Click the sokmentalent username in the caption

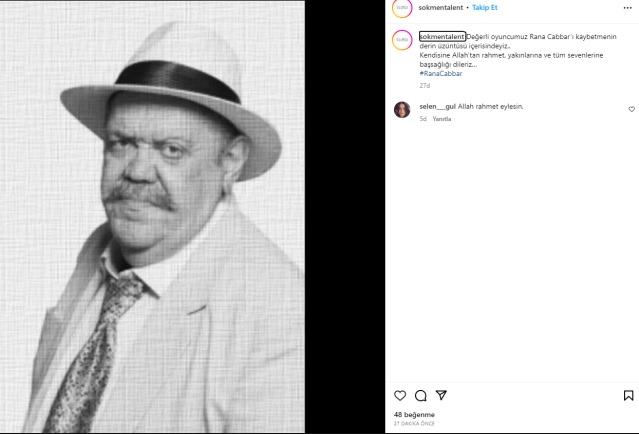point(442,36)
